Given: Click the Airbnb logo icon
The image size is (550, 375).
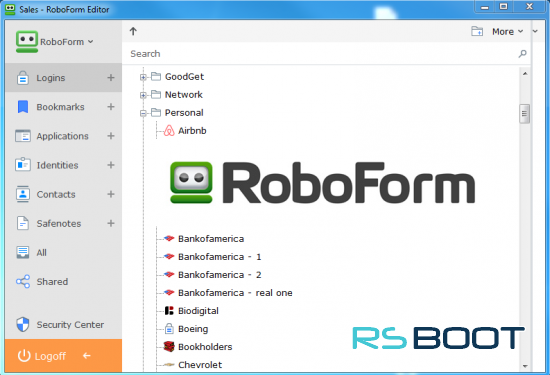Looking at the screenshot, I should coord(169,130).
